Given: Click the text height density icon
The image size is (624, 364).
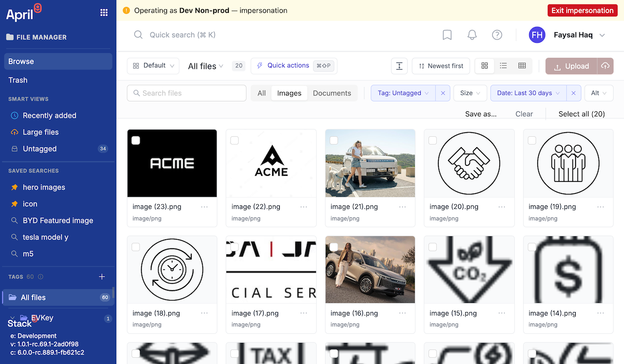Looking at the screenshot, I should pos(399,66).
